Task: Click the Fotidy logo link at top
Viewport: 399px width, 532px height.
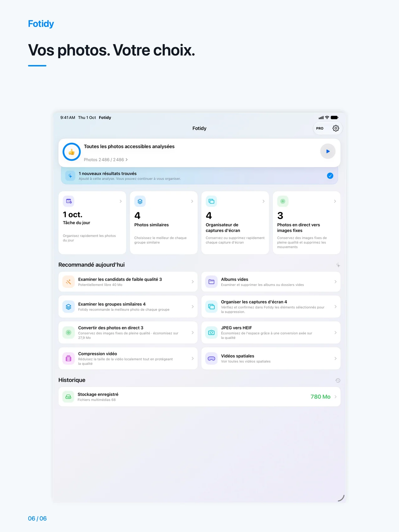Action: (x=41, y=24)
